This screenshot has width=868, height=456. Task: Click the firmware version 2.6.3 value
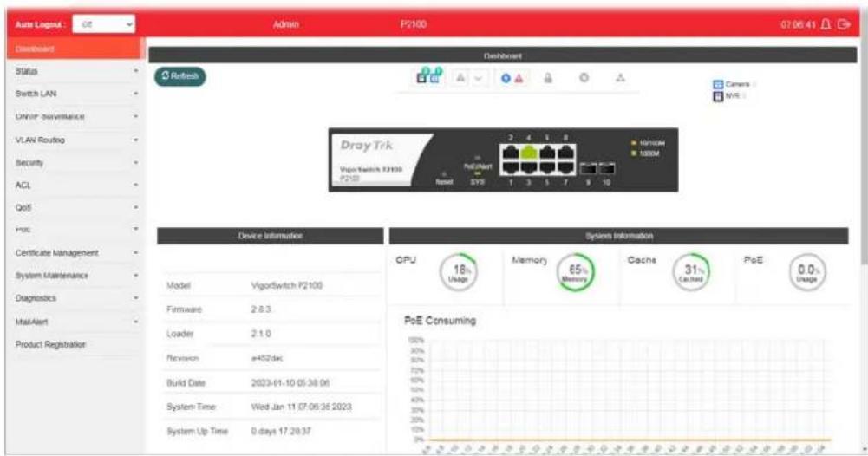point(261,309)
